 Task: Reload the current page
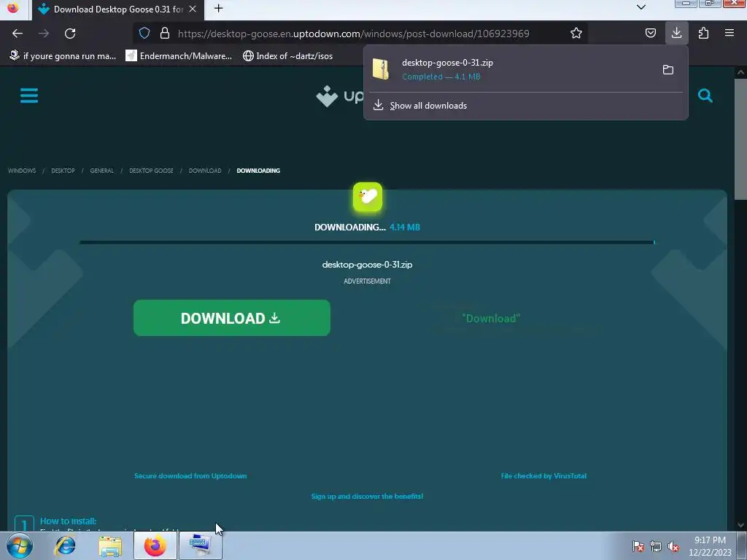70,34
